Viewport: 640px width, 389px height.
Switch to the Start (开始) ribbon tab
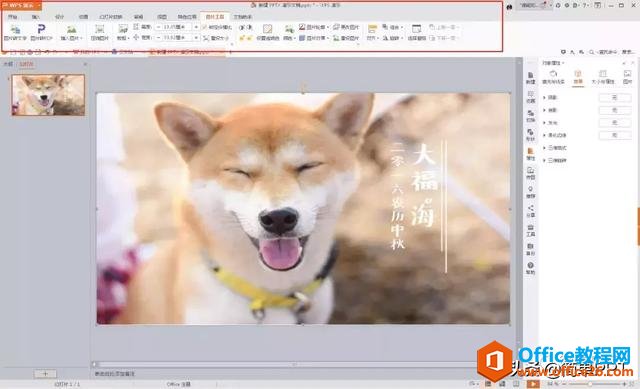click(13, 17)
